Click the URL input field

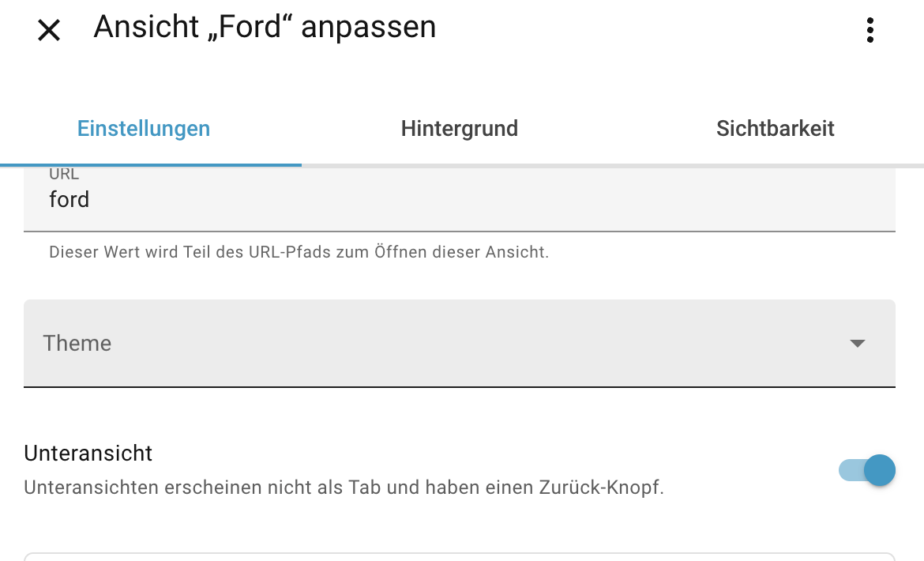click(458, 200)
